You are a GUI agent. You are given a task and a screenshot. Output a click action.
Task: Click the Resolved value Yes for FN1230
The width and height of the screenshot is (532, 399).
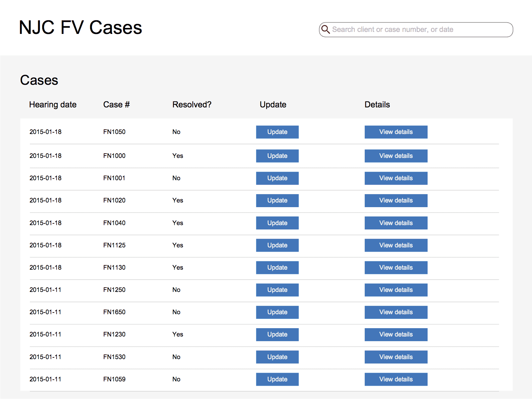click(x=178, y=334)
